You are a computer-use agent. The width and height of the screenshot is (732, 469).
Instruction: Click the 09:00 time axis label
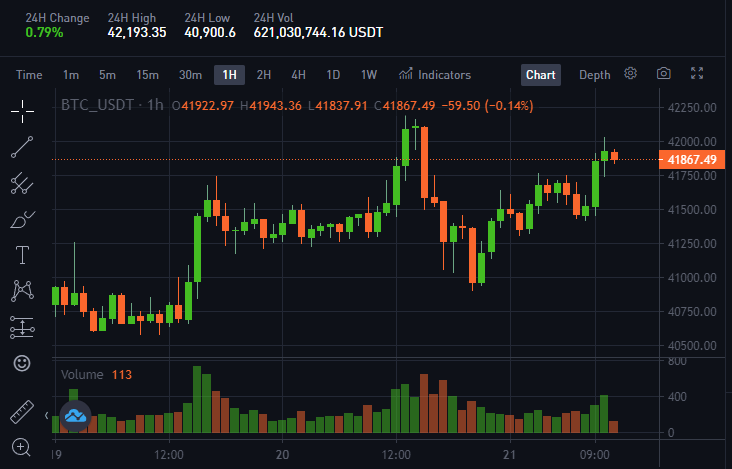(x=595, y=455)
